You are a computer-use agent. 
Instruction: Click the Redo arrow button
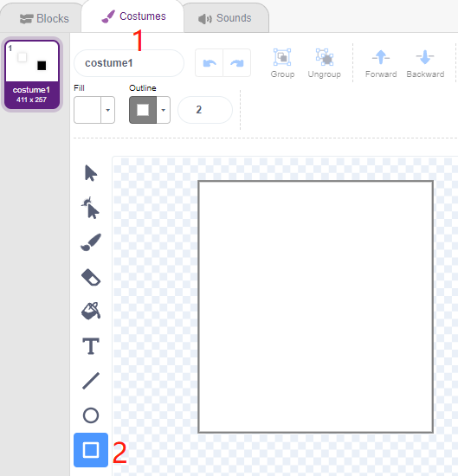[x=237, y=63]
